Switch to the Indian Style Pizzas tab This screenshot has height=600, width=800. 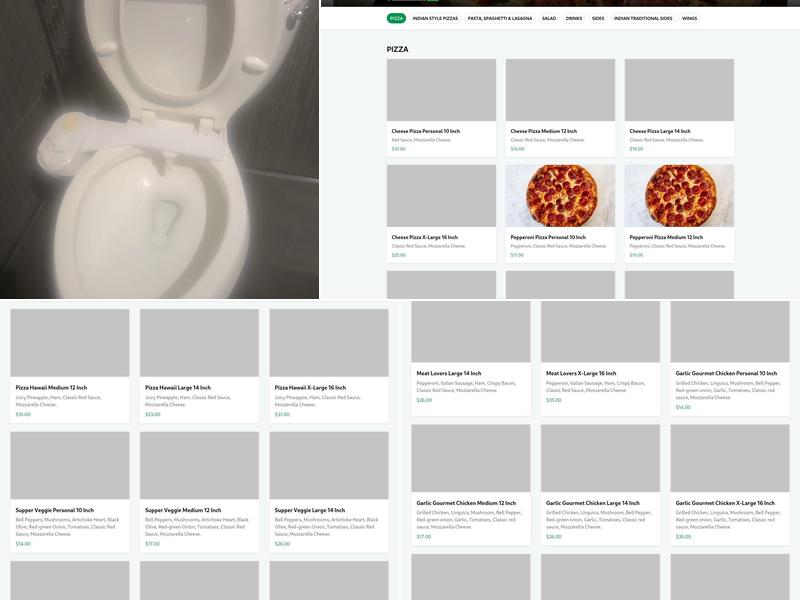pyautogui.click(x=436, y=18)
